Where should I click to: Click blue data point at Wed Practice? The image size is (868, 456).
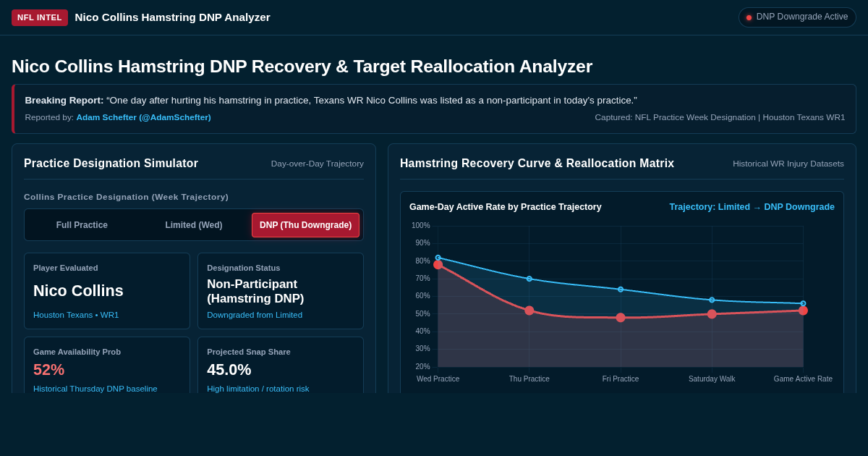tap(438, 258)
